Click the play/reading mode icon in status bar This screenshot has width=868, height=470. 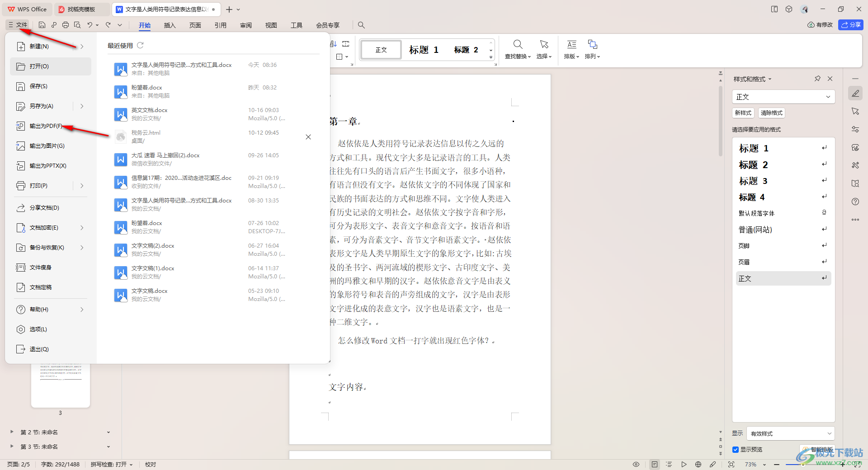[x=684, y=464]
